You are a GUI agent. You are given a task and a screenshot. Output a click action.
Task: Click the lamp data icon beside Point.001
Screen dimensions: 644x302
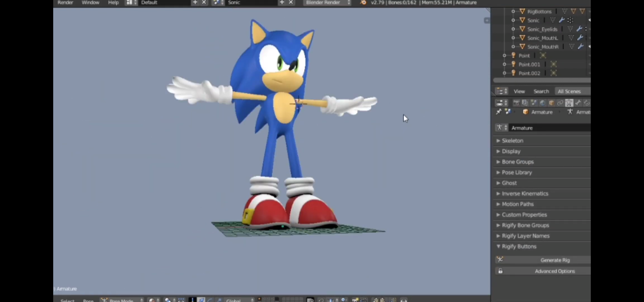(x=553, y=64)
